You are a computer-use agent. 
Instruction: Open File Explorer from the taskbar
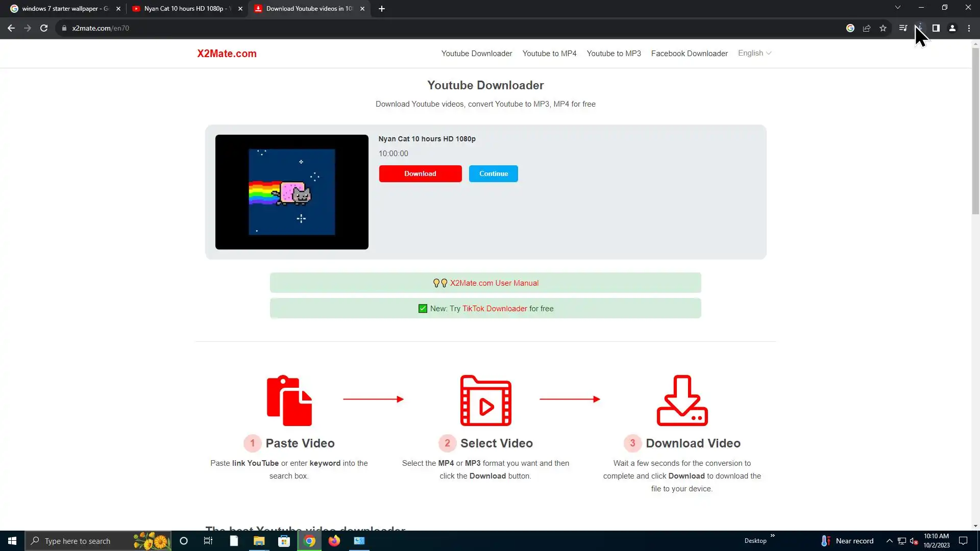pyautogui.click(x=259, y=541)
